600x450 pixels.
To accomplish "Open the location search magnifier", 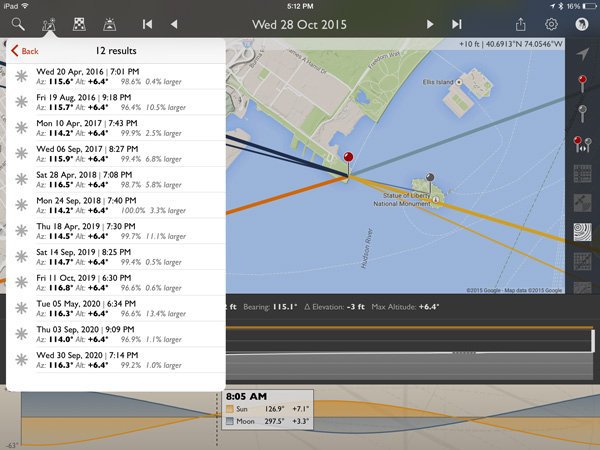I will 18,23.
